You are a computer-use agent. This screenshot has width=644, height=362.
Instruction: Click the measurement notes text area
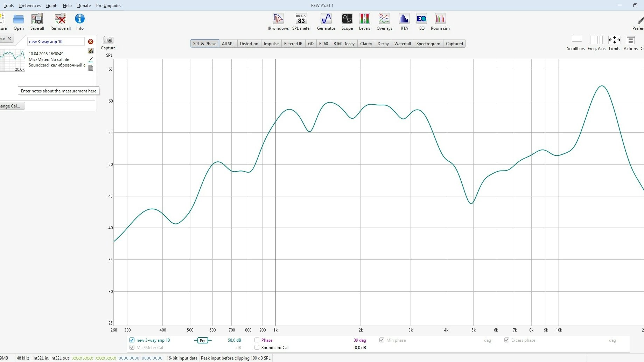point(48,87)
